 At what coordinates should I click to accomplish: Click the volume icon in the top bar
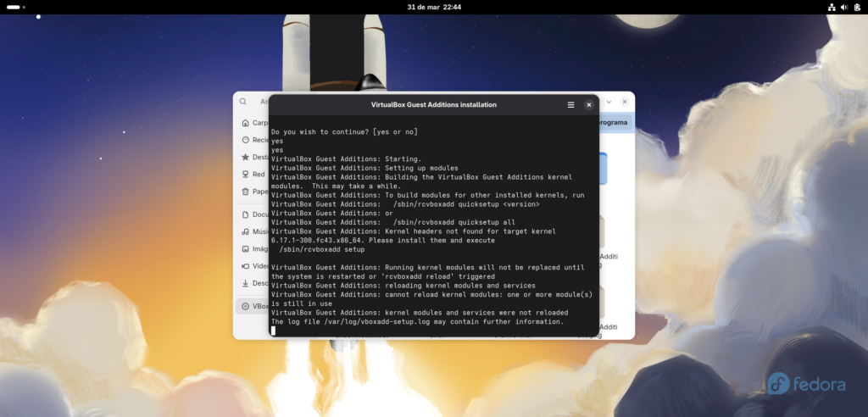(844, 7)
